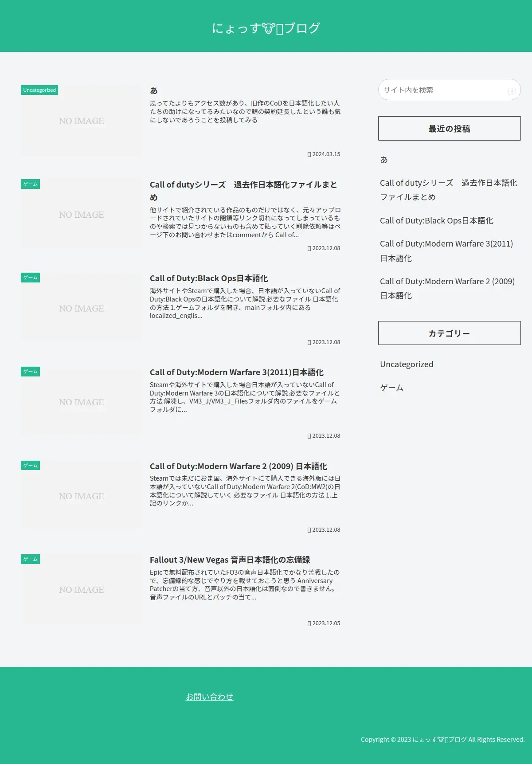The height and width of the screenshot is (764, 532).
Task: Click the ゲーム badge on Modern Warfare 2 post
Action: pyautogui.click(x=30, y=466)
